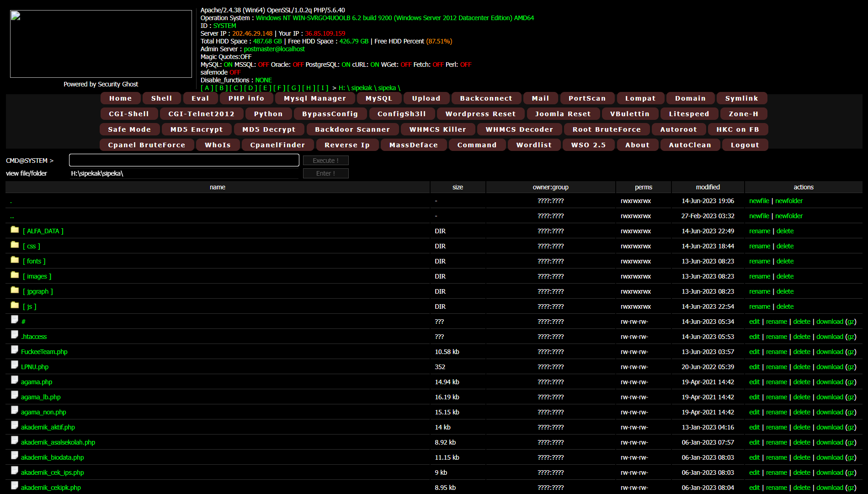The height and width of the screenshot is (494, 868).
Task: Click the ALFA_DATA folder icon
Action: tap(15, 230)
